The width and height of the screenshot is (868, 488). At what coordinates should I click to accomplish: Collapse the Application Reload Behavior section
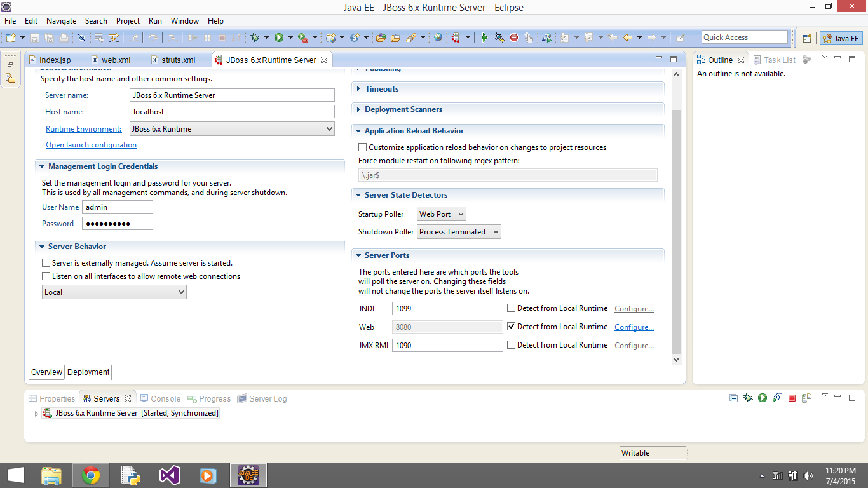coord(359,131)
